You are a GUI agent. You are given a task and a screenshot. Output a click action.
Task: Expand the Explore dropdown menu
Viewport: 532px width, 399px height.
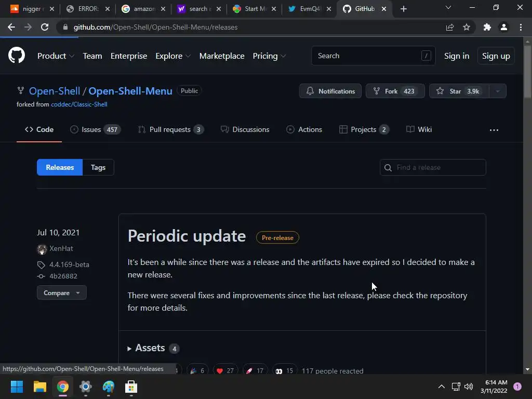173,56
